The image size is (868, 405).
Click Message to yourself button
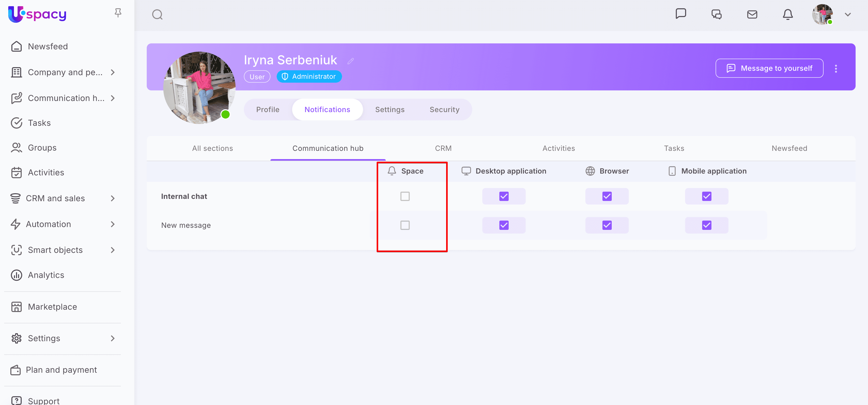tap(769, 68)
